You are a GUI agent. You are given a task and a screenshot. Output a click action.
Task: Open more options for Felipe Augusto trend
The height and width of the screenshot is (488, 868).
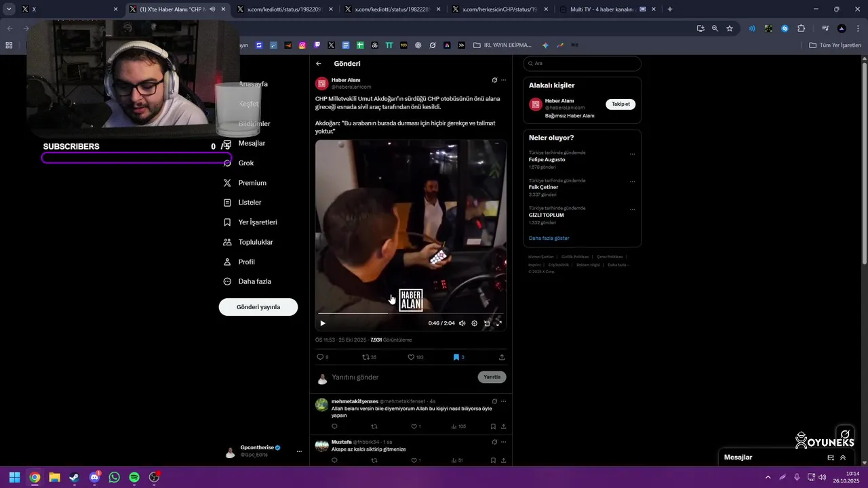(632, 154)
